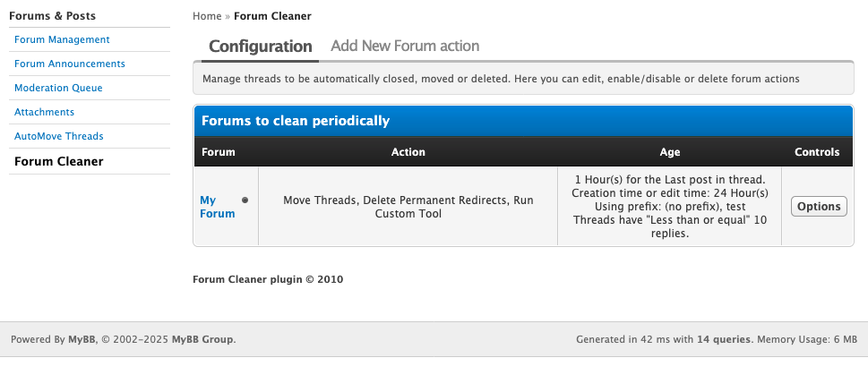Switch to the Configuration tab
The height and width of the screenshot is (375, 868).
point(260,46)
